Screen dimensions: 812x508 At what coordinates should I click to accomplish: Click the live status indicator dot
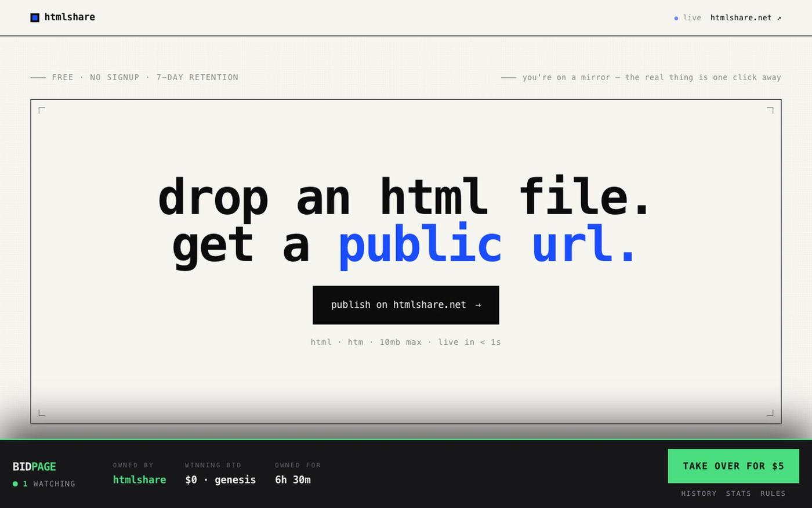click(x=676, y=19)
